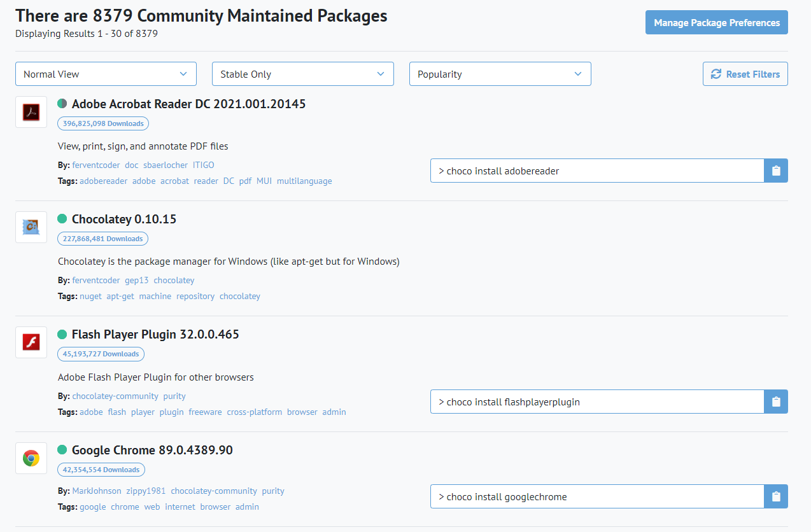Open Adobe Acrobat Reader DC 2021.001.20145 package
The height and width of the screenshot is (532, 811).
188,104
